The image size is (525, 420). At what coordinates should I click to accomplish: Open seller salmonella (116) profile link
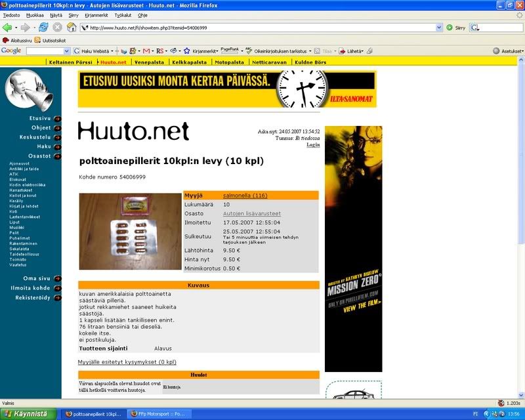pos(245,196)
